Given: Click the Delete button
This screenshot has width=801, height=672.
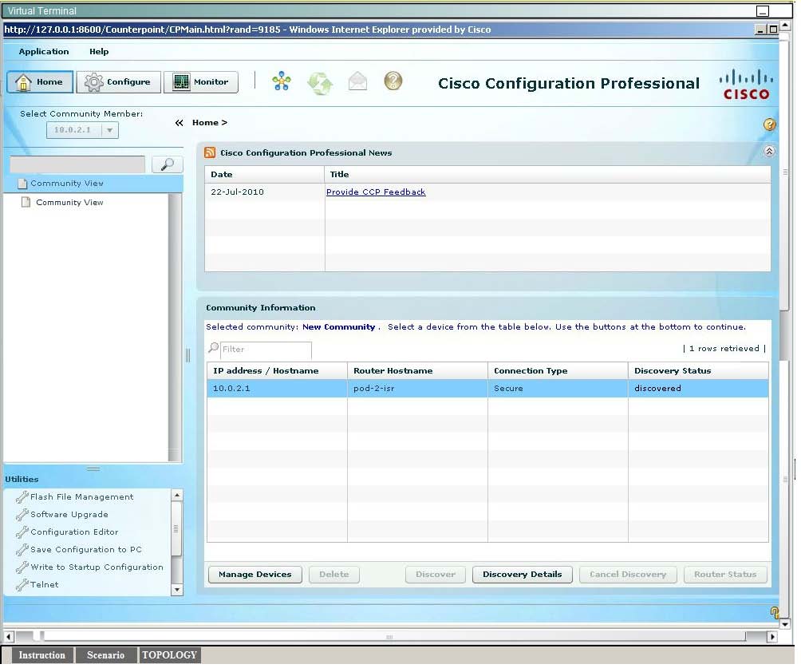Looking at the screenshot, I should (x=334, y=575).
